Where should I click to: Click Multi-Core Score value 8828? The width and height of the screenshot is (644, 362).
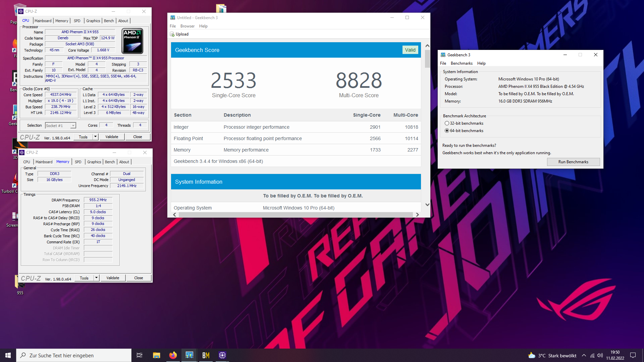point(359,80)
